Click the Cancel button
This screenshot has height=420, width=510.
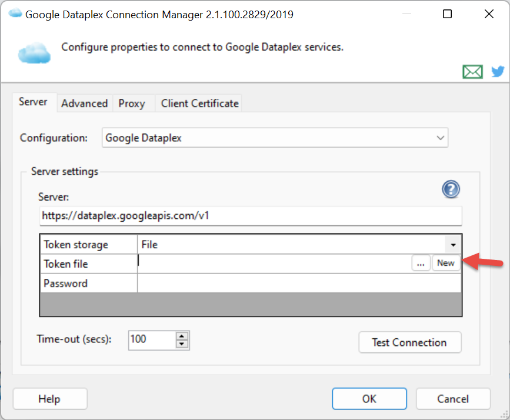click(x=453, y=398)
